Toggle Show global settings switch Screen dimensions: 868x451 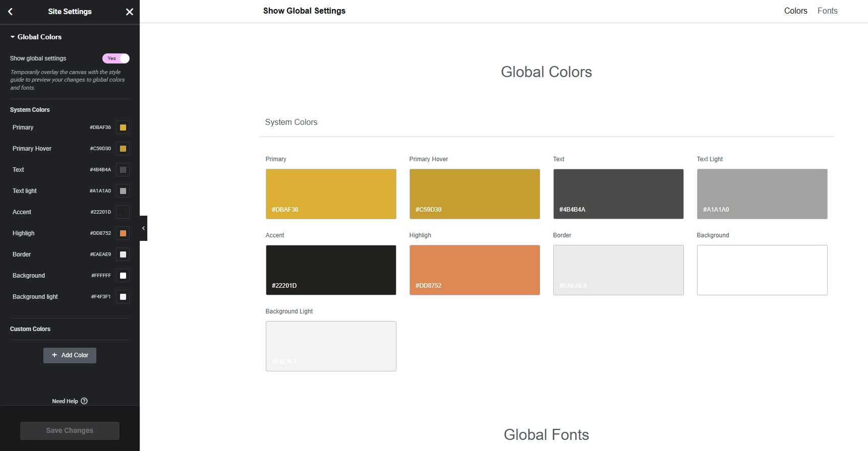point(116,58)
